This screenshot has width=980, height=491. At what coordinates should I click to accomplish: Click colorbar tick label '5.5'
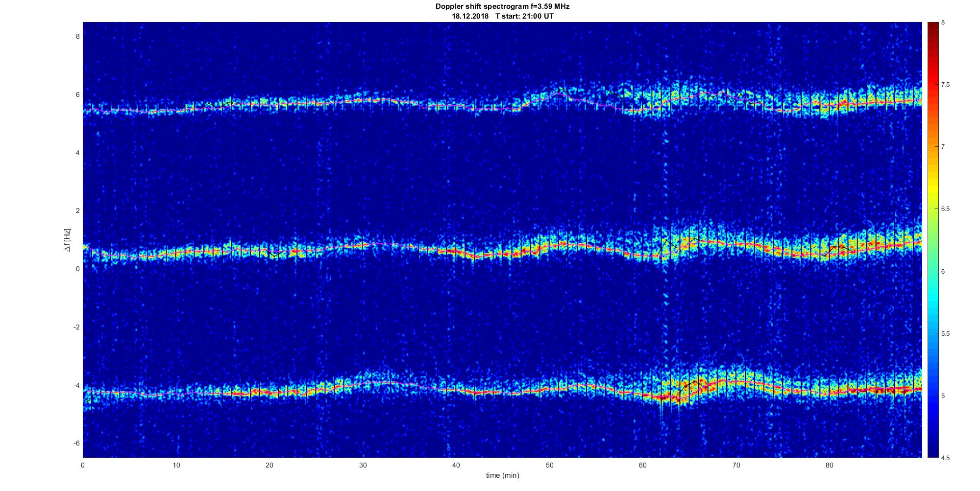pyautogui.click(x=945, y=334)
